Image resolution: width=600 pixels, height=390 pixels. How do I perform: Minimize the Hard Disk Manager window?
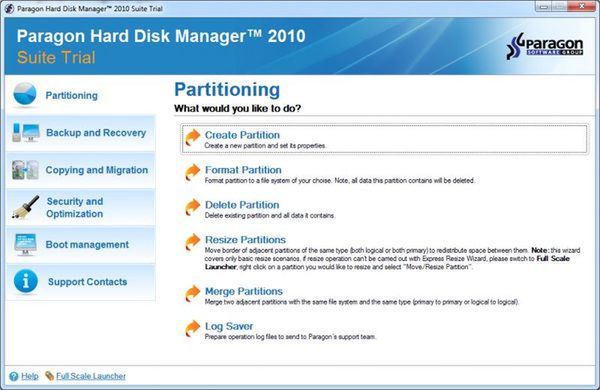(544, 6)
